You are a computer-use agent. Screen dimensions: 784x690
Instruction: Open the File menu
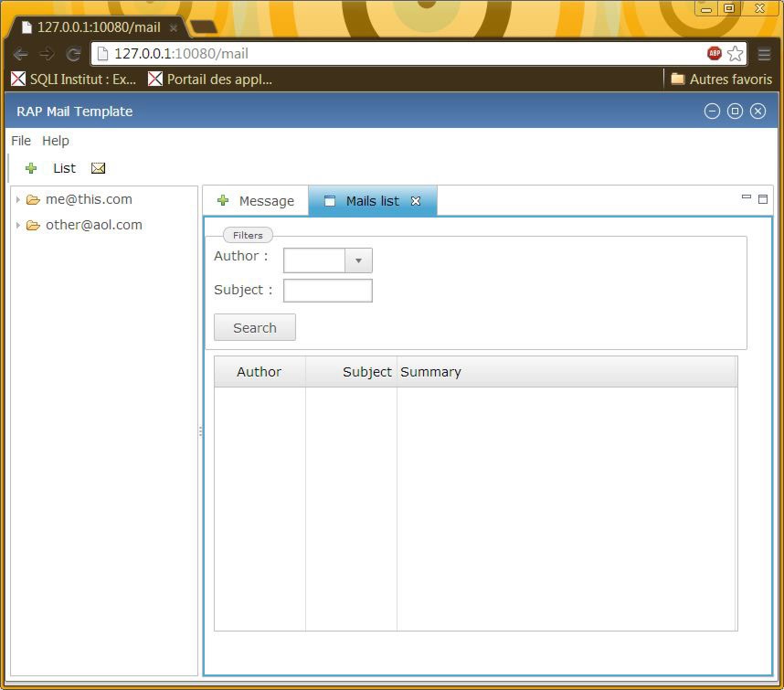[21, 141]
